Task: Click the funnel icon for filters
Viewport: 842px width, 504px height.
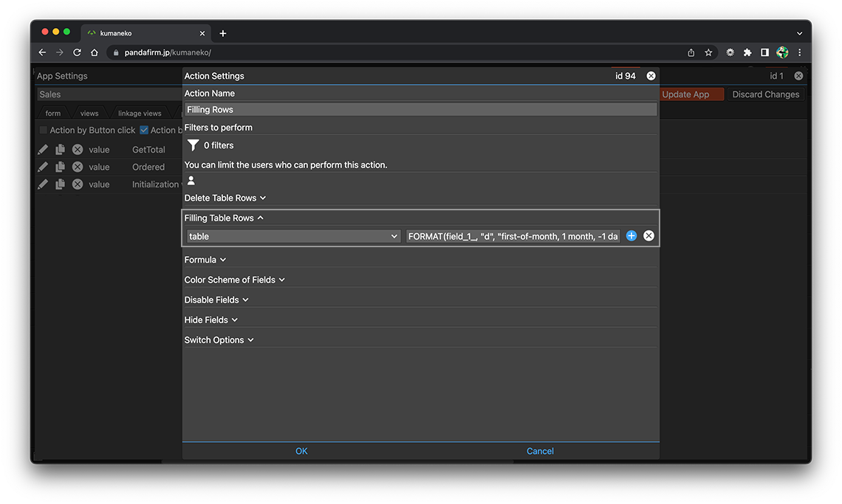Action: coord(193,145)
